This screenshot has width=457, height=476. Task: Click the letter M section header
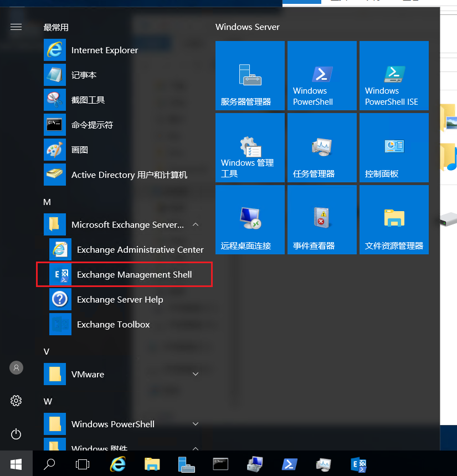[x=47, y=202]
